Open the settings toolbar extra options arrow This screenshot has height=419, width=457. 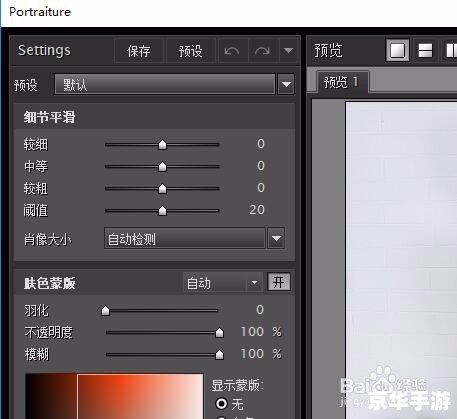pyautogui.click(x=288, y=51)
